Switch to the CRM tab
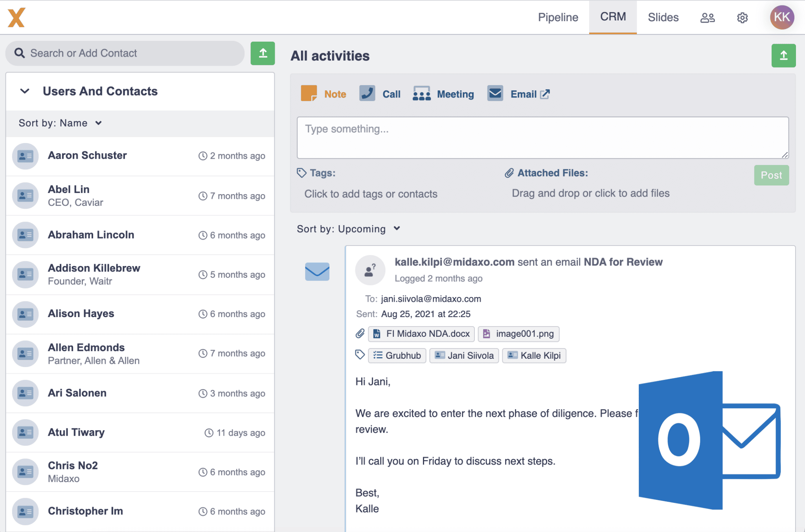 pyautogui.click(x=613, y=17)
